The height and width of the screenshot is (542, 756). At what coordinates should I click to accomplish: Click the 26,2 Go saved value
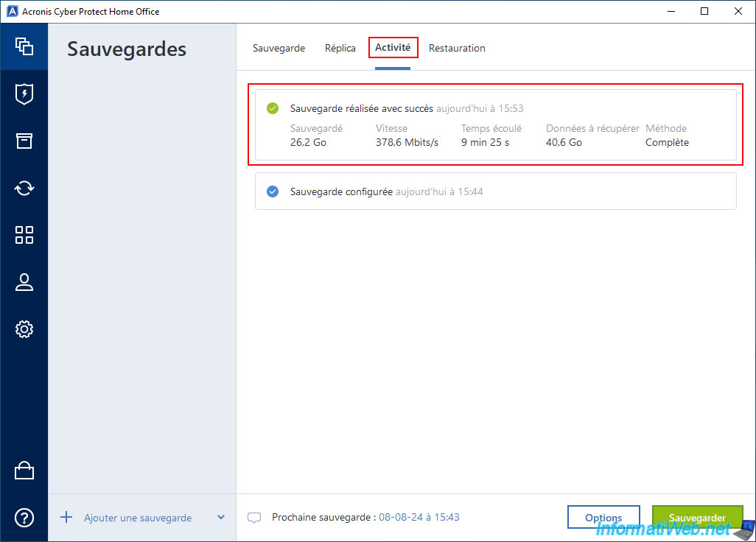click(x=308, y=143)
